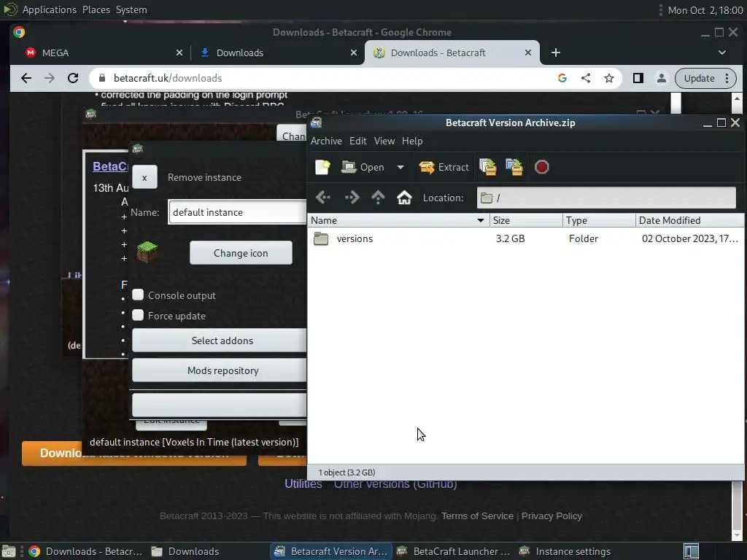Go back in archive location history
The width and height of the screenshot is (747, 560).
[x=323, y=197]
